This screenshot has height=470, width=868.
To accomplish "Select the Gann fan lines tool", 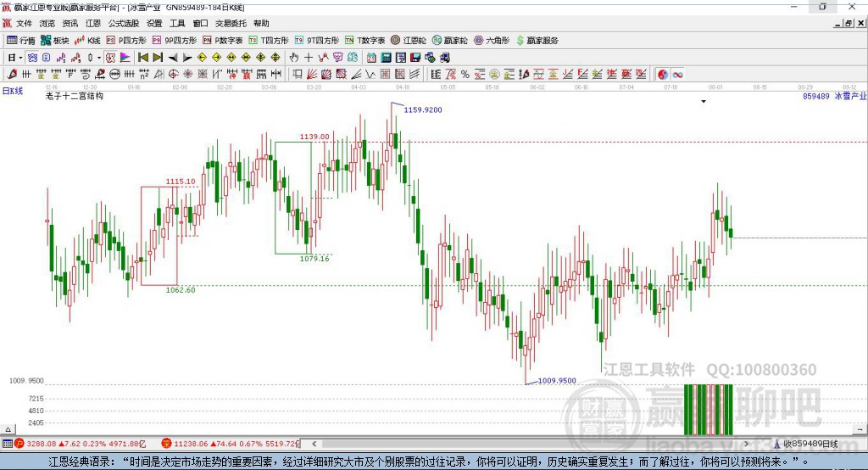I will point(312,75).
